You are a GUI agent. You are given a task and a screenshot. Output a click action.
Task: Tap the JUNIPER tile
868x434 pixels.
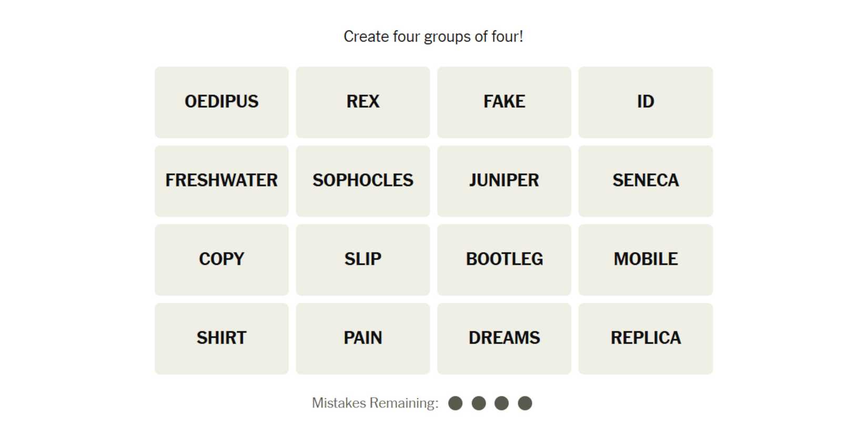(504, 181)
